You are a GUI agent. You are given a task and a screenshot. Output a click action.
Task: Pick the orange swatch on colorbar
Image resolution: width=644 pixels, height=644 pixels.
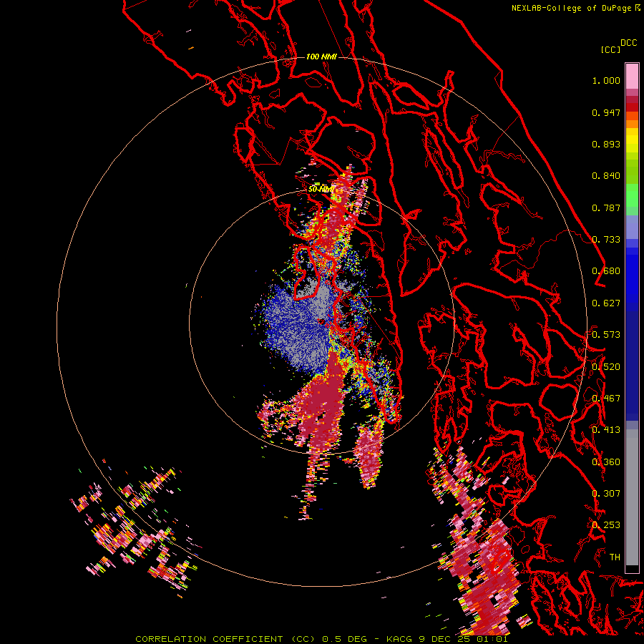click(x=632, y=124)
